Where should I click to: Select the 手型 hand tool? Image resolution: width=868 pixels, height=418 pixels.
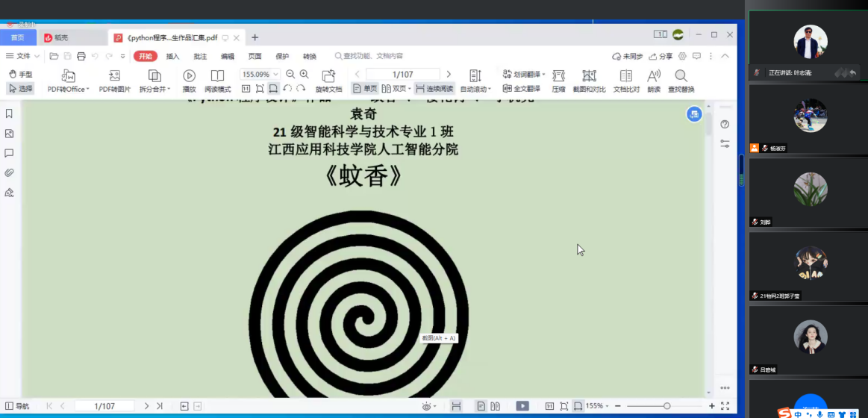(x=20, y=74)
